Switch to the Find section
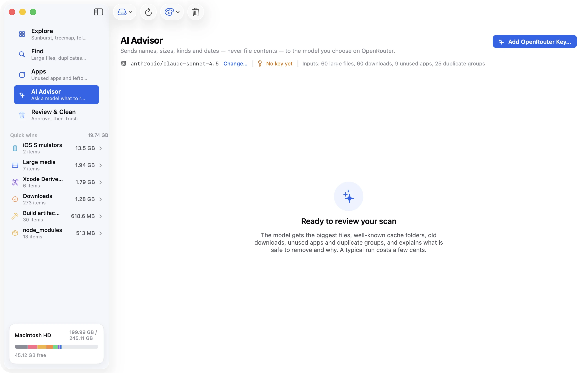 57,54
